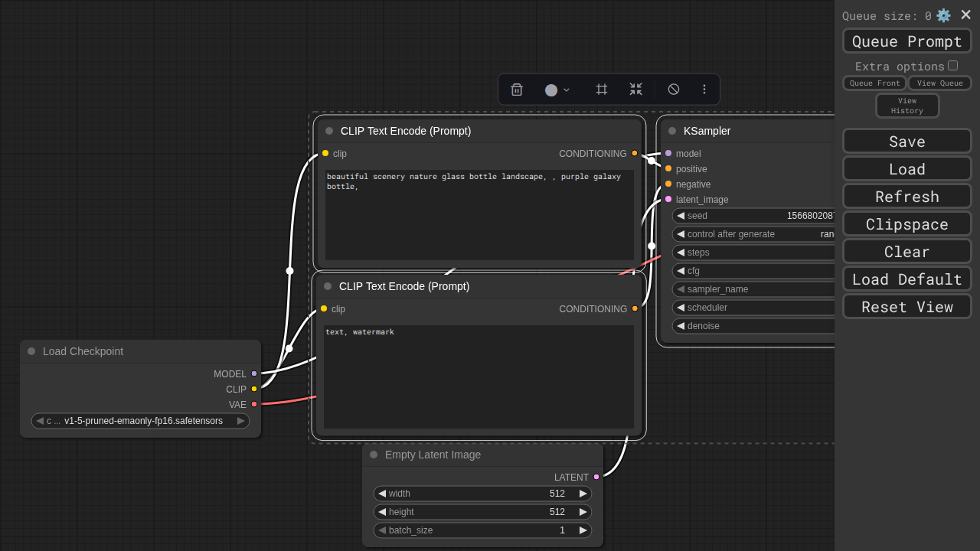Click the Load Default button
This screenshot has width=980, height=551.
(x=906, y=279)
